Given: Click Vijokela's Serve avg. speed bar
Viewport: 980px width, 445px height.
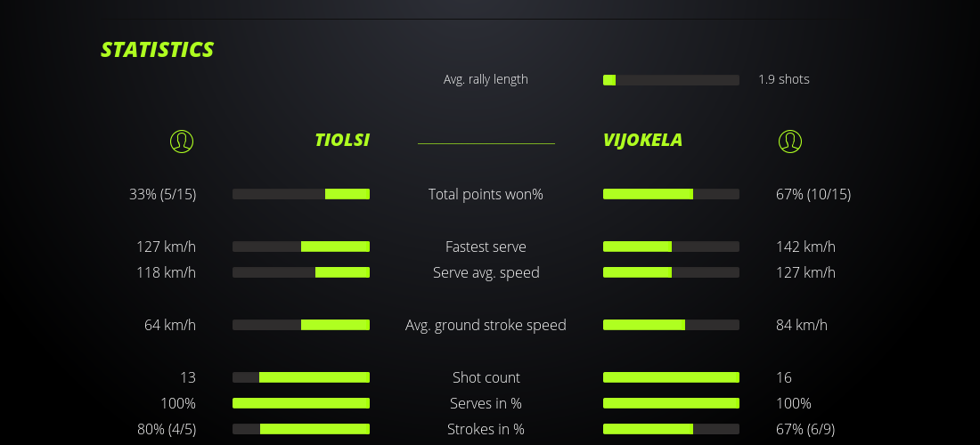Looking at the screenshot, I should pos(671,272).
